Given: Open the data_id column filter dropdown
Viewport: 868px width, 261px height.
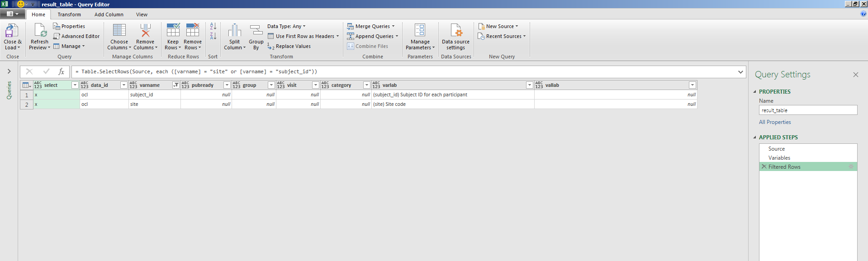Looking at the screenshot, I should click(x=123, y=85).
